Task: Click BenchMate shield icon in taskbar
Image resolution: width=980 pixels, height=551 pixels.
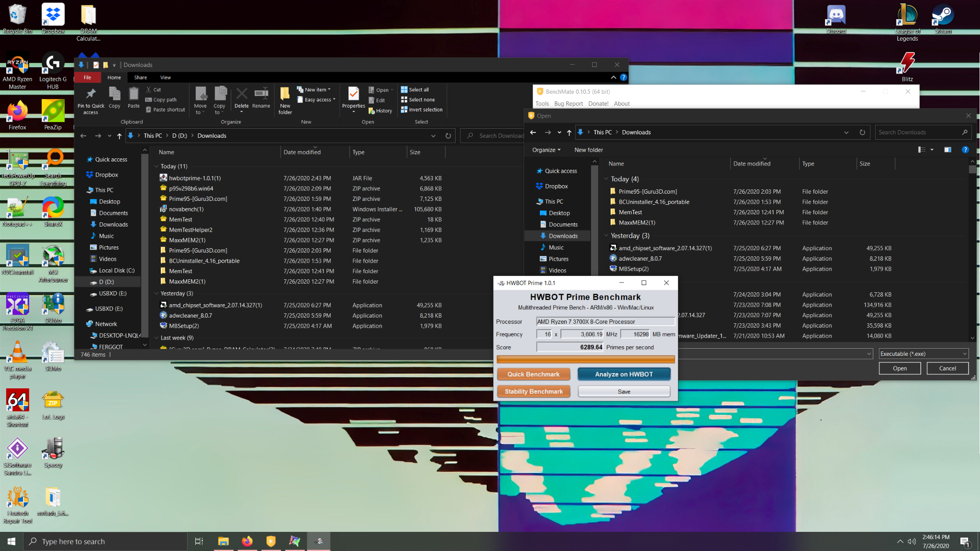Action: (x=271, y=541)
